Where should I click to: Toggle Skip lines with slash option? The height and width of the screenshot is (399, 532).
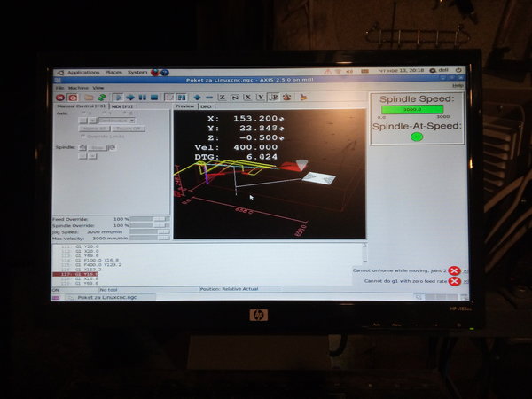[x=169, y=98]
